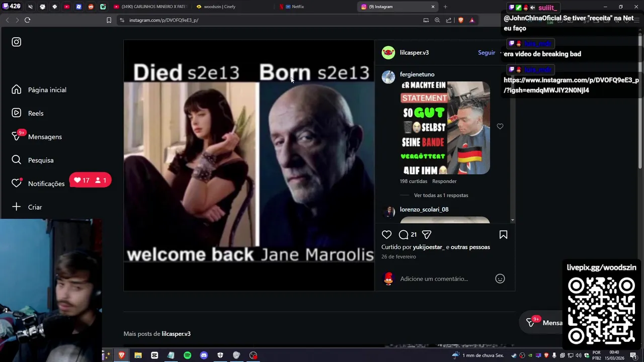Viewport: 644px width, 362px height.
Task: Click the 26 de fevereiro date
Action: [x=398, y=256]
